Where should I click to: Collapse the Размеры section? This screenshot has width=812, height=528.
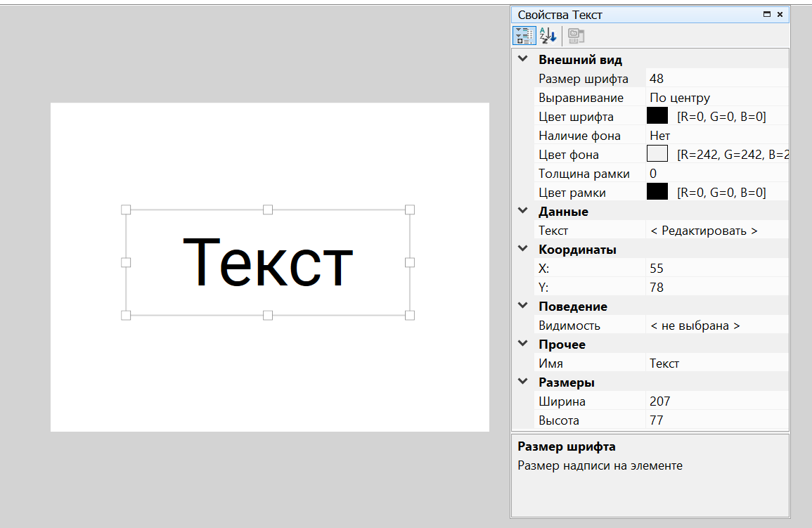tap(522, 382)
